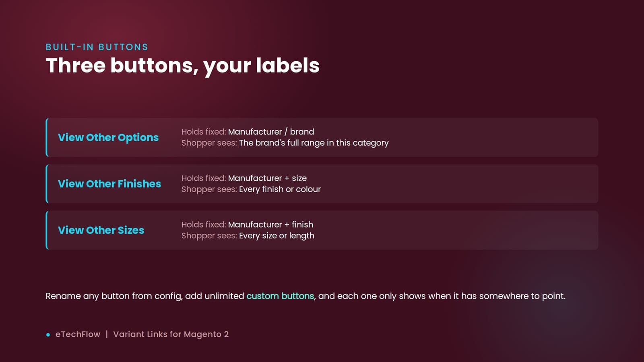644x362 pixels.
Task: Select the Manufacturer / brand text
Action: (x=271, y=132)
